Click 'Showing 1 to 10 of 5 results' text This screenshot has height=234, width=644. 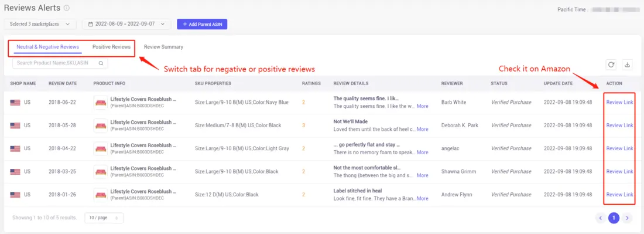(44, 218)
